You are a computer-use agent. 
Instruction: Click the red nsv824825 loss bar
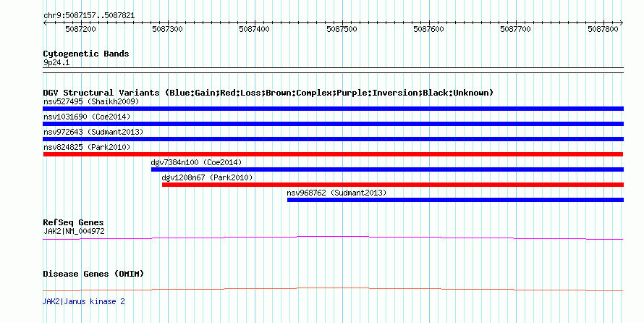pyautogui.click(x=333, y=154)
